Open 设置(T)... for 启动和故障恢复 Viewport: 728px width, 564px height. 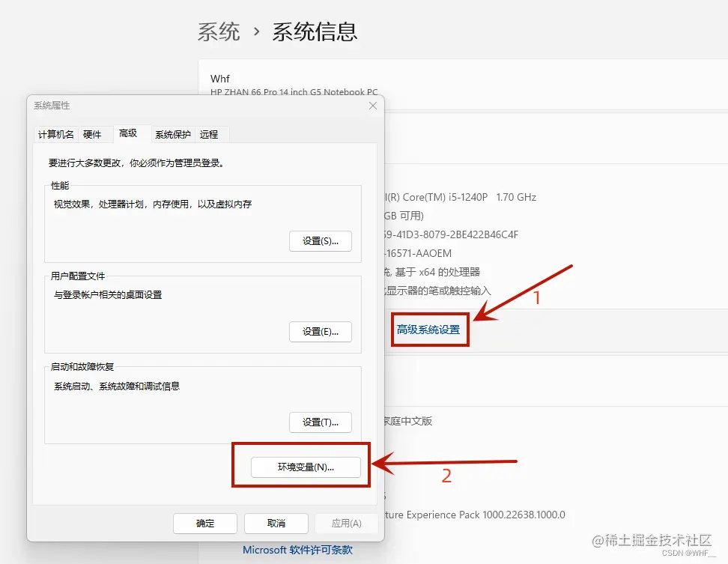click(x=321, y=422)
